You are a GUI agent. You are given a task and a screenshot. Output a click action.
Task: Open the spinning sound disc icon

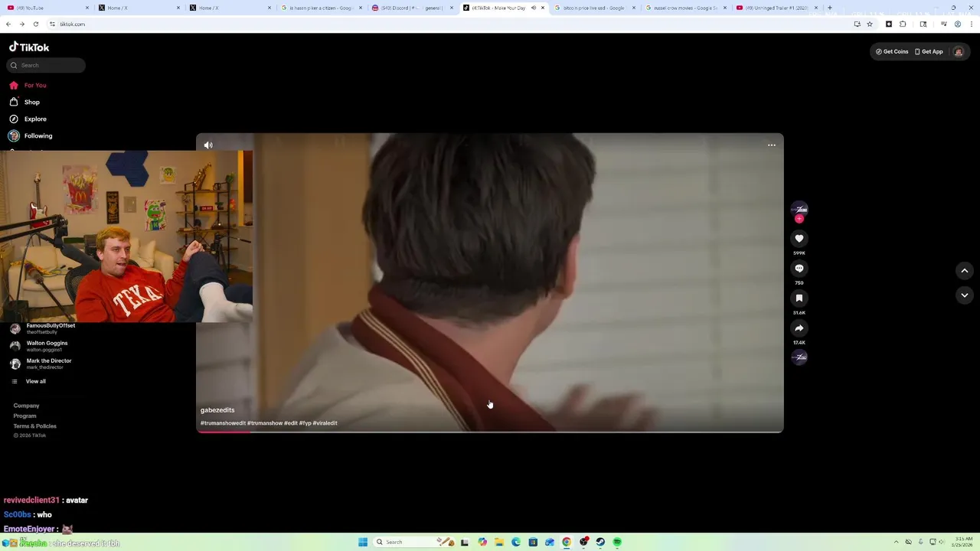point(799,357)
